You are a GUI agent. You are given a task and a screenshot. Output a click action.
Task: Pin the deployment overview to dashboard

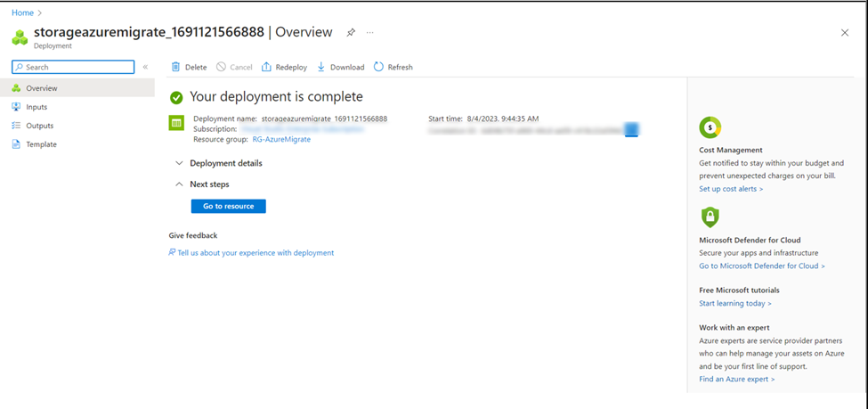click(351, 33)
